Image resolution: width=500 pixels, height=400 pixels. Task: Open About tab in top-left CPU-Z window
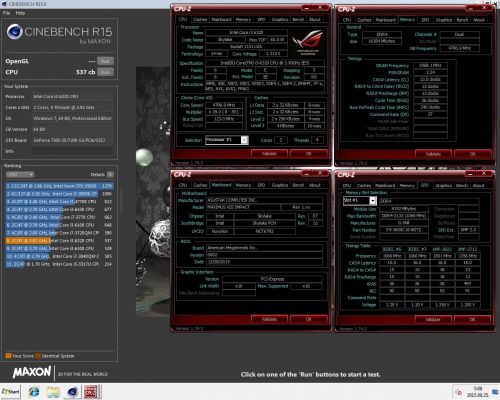click(x=315, y=20)
